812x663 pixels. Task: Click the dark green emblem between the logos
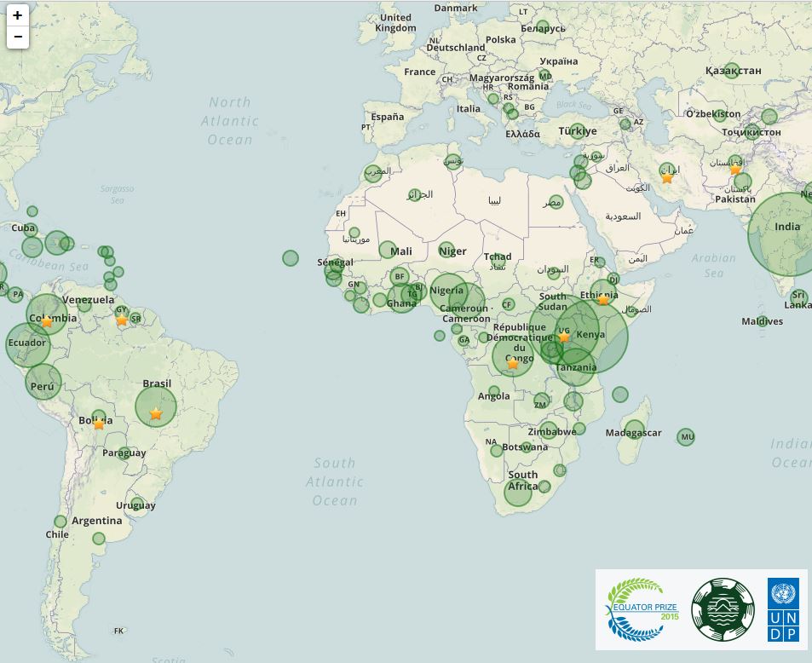pos(723,608)
